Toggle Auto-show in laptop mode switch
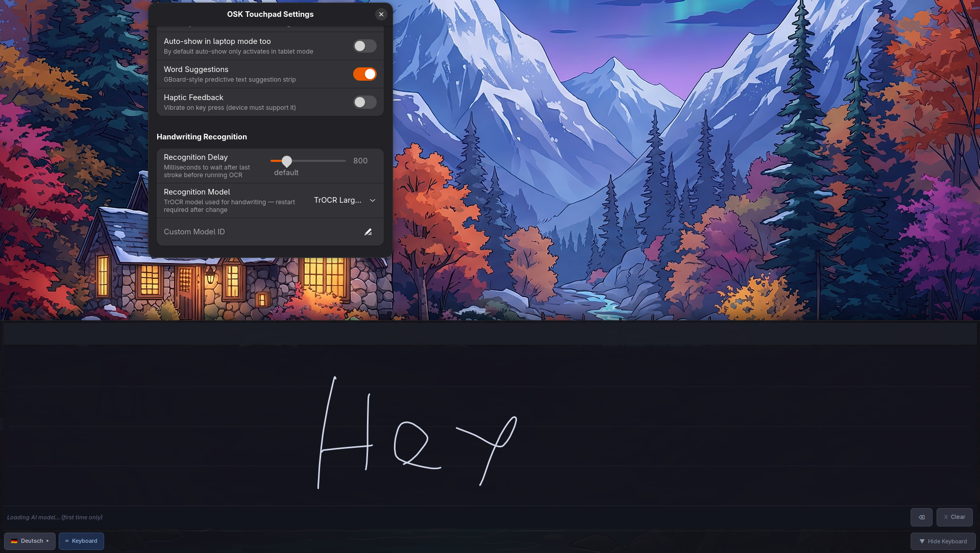This screenshot has height=553, width=980. [x=364, y=46]
